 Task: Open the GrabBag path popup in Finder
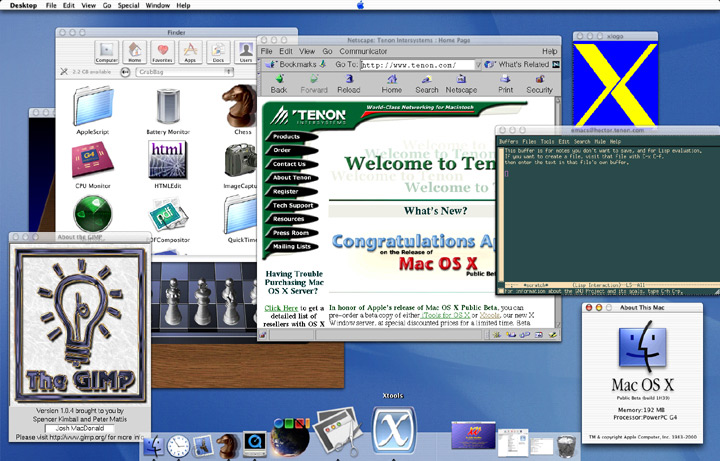[185, 72]
